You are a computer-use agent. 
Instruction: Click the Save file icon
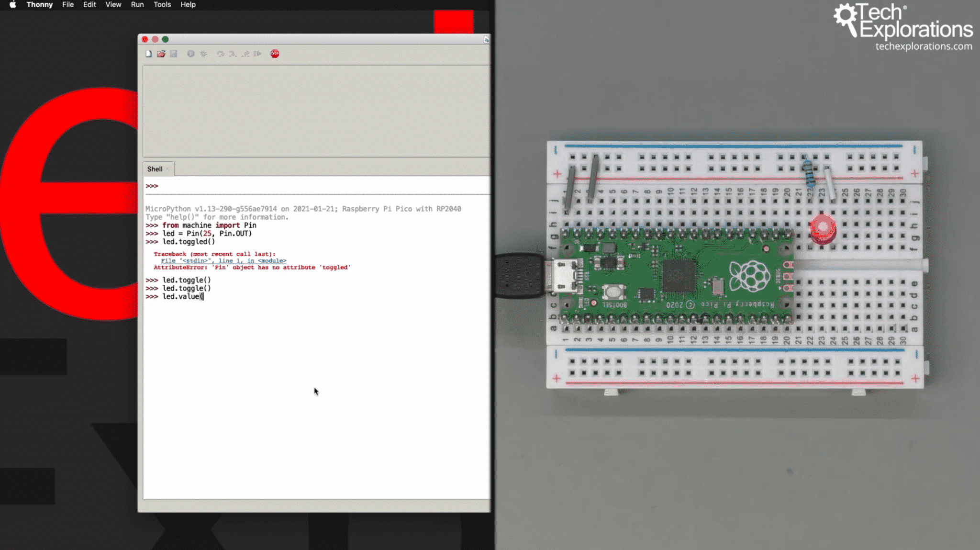tap(173, 54)
